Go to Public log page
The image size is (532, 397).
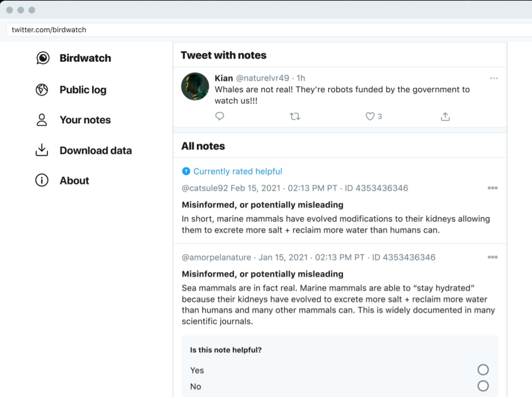click(x=83, y=90)
